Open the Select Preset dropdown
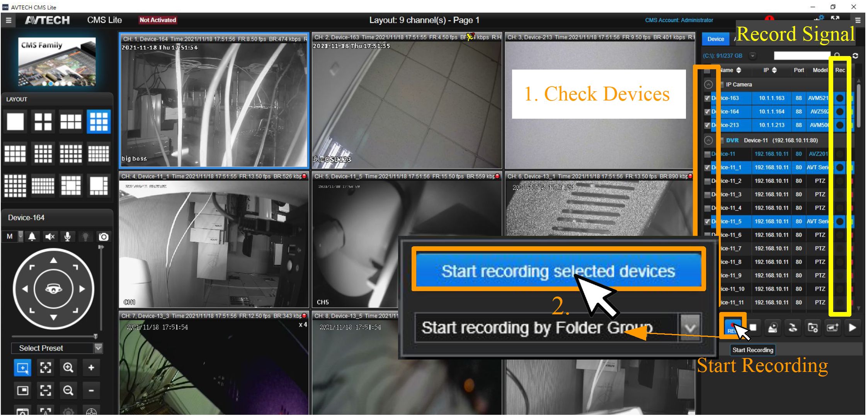The width and height of the screenshot is (868, 416). click(x=98, y=348)
